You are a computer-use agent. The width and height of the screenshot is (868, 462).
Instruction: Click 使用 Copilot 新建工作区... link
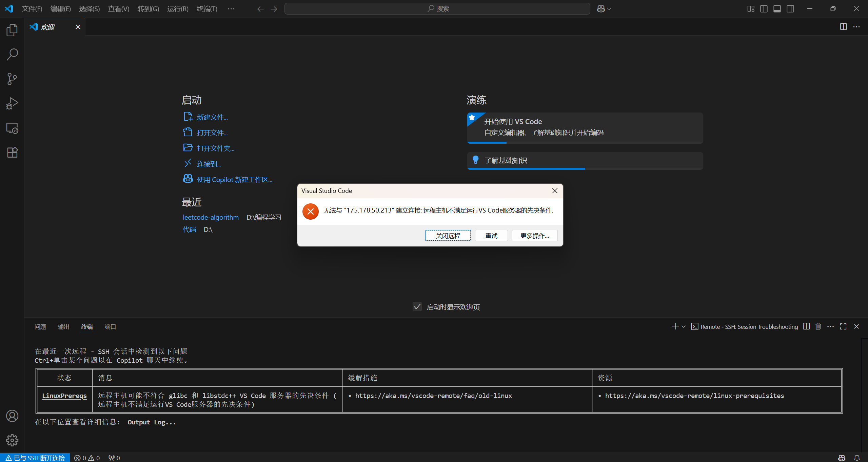tap(235, 180)
